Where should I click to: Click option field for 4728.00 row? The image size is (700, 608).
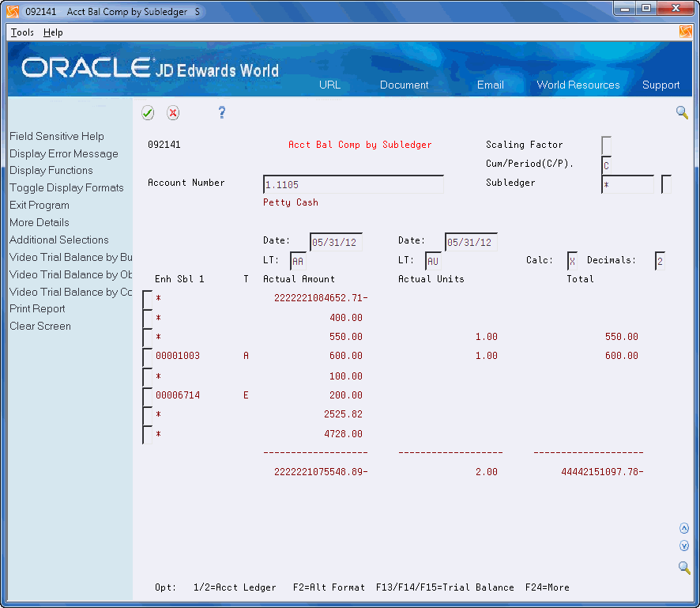click(147, 435)
